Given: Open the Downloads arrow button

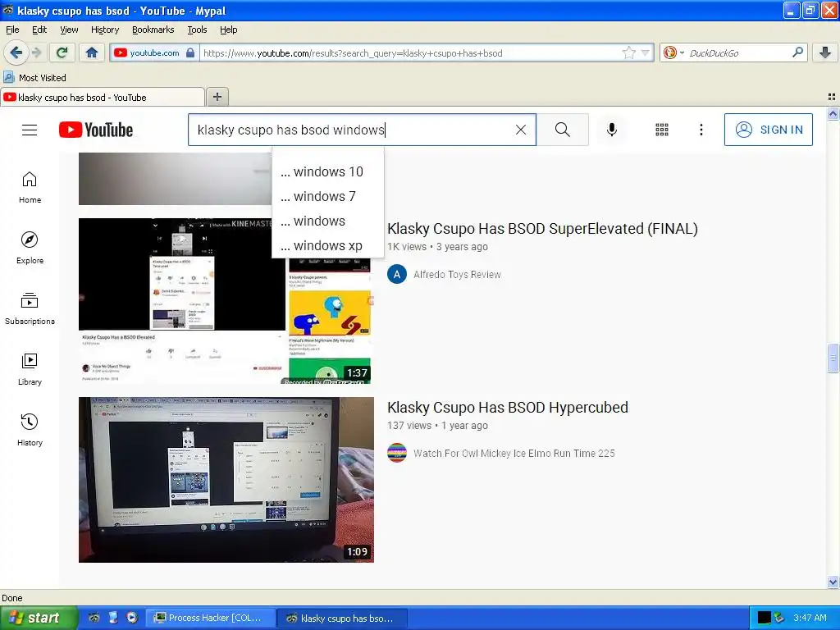Looking at the screenshot, I should click(825, 52).
